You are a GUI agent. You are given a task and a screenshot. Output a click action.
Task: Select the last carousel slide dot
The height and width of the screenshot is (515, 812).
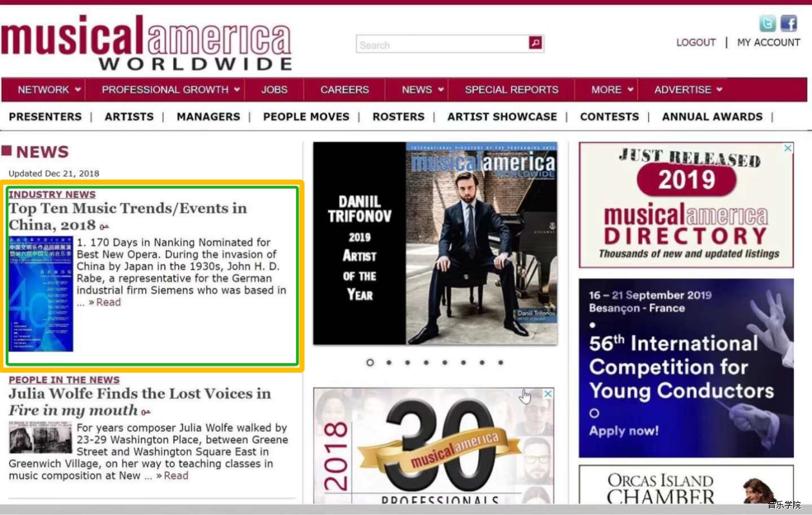coord(501,362)
